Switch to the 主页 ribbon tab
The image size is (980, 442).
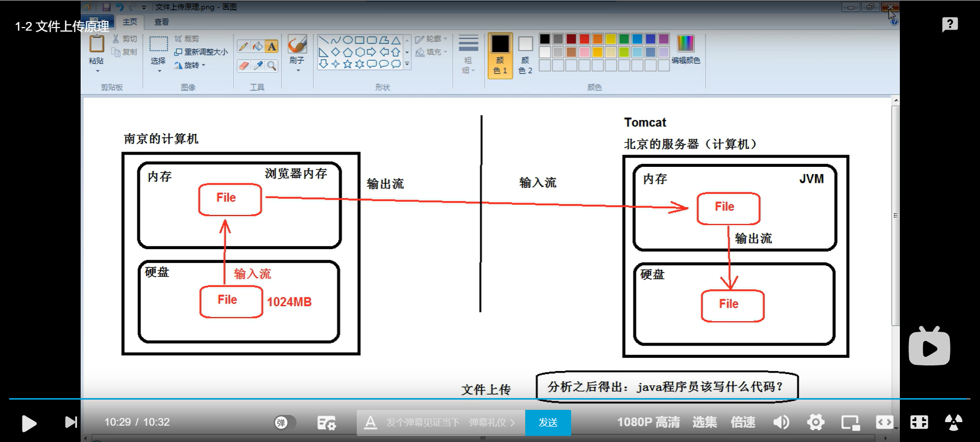pos(130,22)
